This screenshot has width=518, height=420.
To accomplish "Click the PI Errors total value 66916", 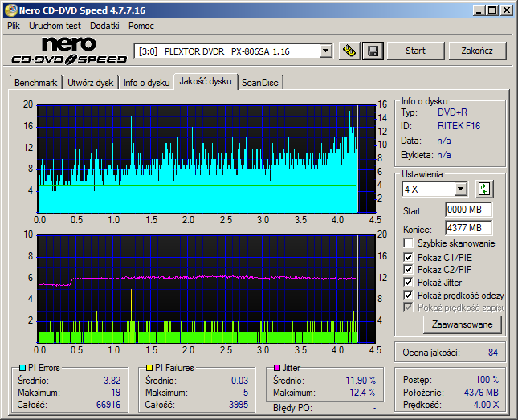I will tap(108, 405).
